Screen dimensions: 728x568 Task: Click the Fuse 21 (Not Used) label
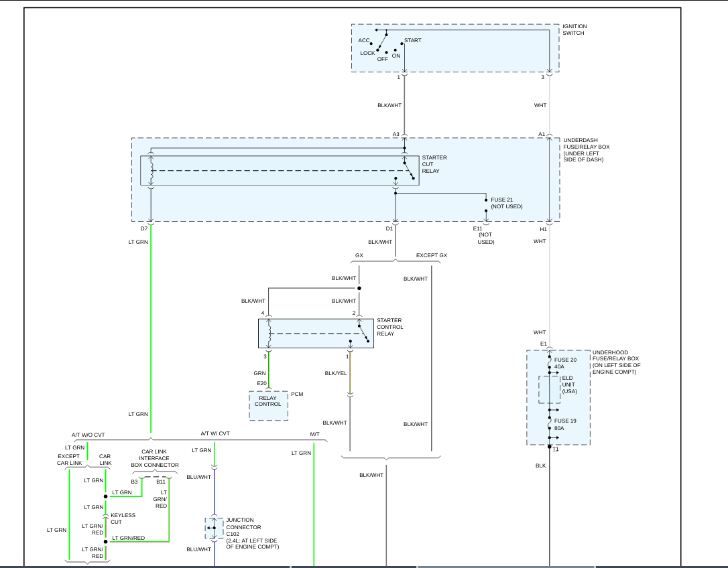tap(506, 203)
